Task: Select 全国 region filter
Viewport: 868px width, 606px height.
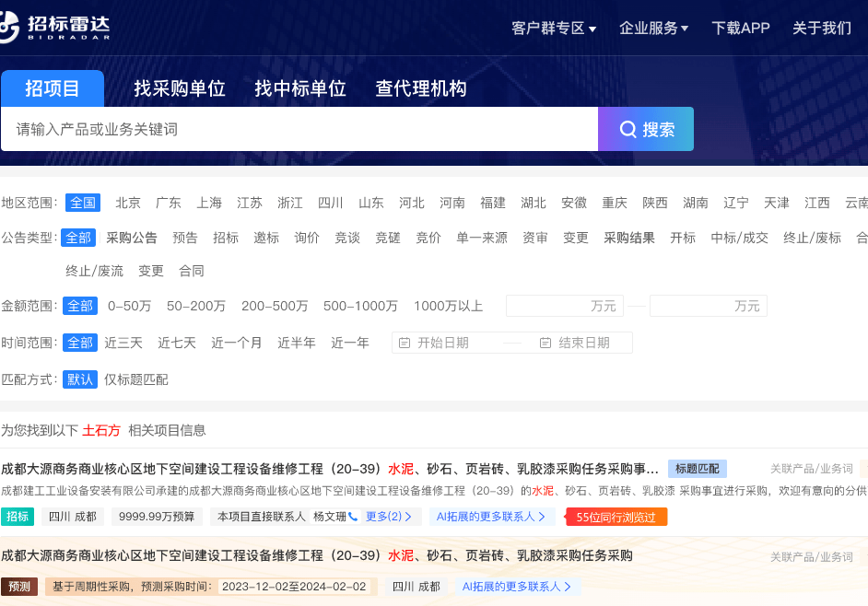Action: (x=83, y=203)
